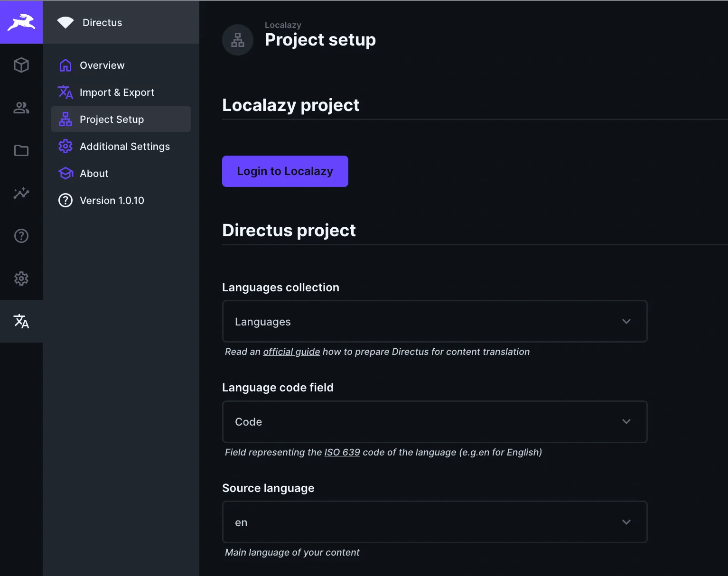Click the Version 1.0.10 entry
728x576 pixels.
(x=112, y=201)
